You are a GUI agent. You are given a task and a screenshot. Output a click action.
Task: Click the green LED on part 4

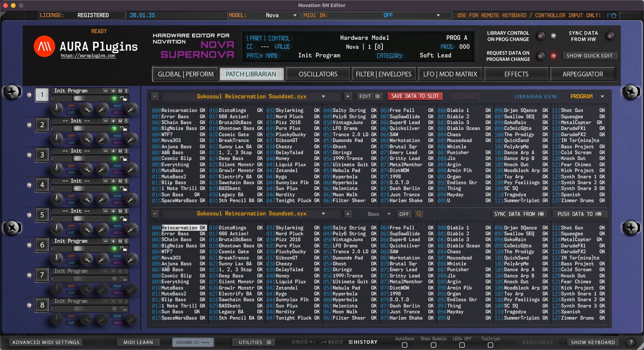click(114, 188)
